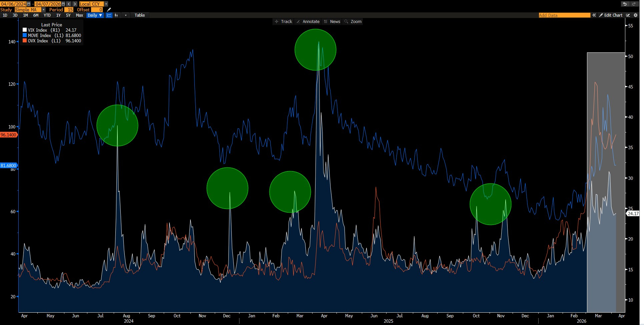The width and height of the screenshot is (644, 325).
Task: Click the pencil icon beside Offset field
Action: (x=109, y=10)
